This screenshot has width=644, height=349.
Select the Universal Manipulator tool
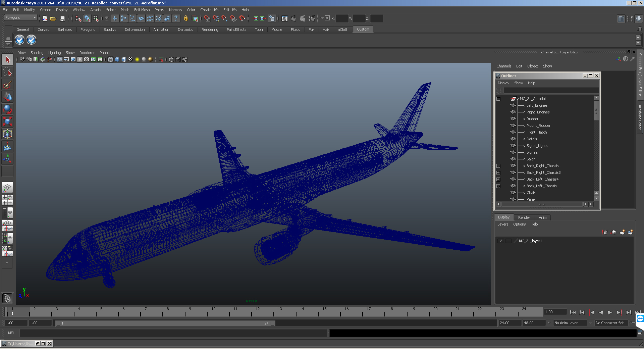(7, 134)
